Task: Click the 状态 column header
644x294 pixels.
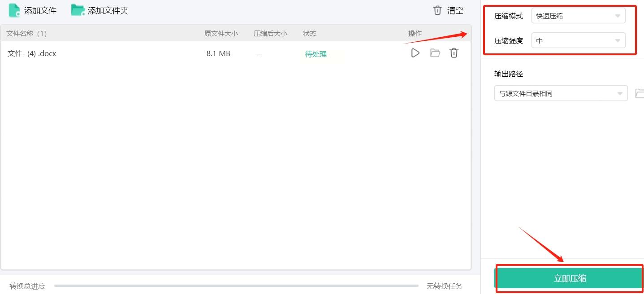Action: [x=310, y=34]
